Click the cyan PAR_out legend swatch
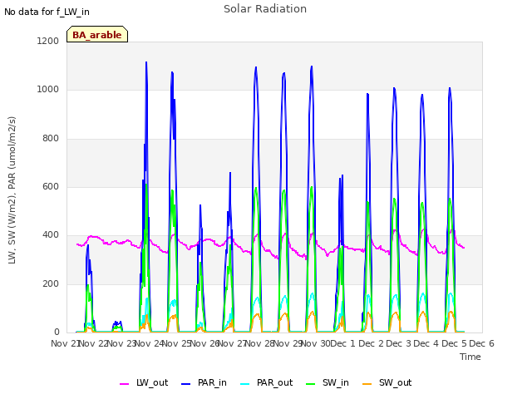Screen dimensions: 532x399 point(245,384)
